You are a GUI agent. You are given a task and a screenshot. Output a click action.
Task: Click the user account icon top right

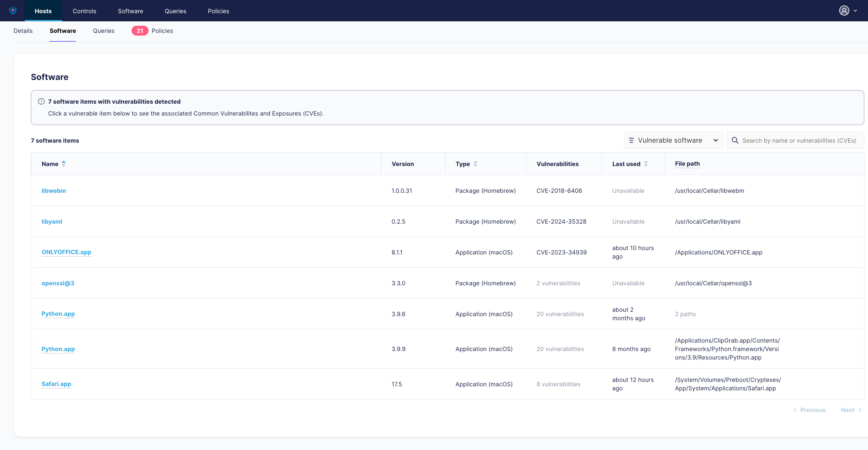click(845, 10)
